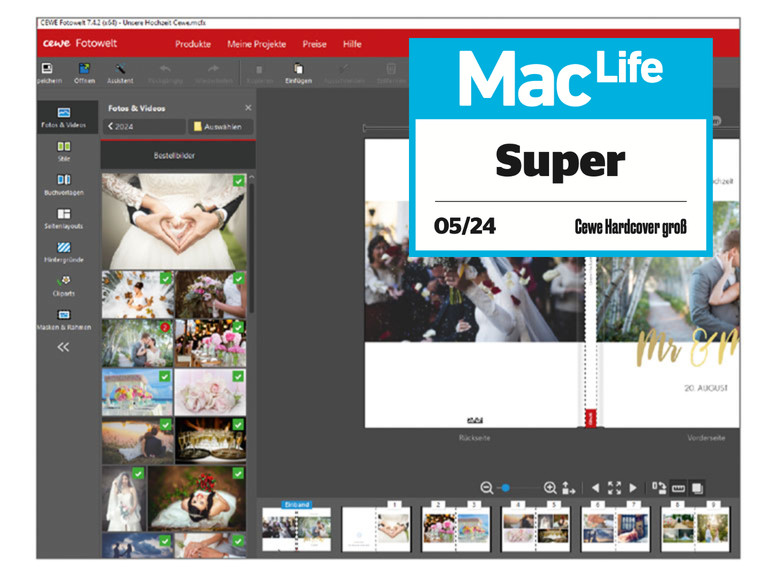Toggle checkmark on bride with flying leaves photo
The width and height of the screenshot is (770, 578).
click(166, 278)
